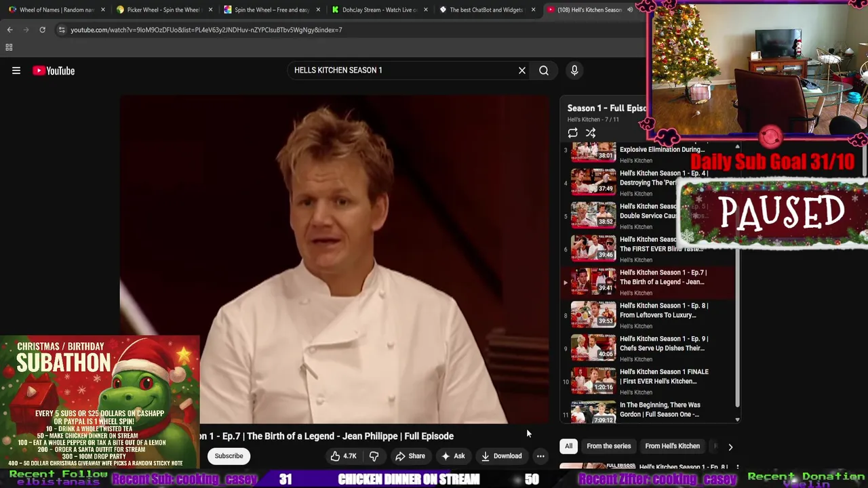Viewport: 868px width, 488px height.
Task: Open the 37:49 Ep. 4 thumbnail
Action: 593,182
